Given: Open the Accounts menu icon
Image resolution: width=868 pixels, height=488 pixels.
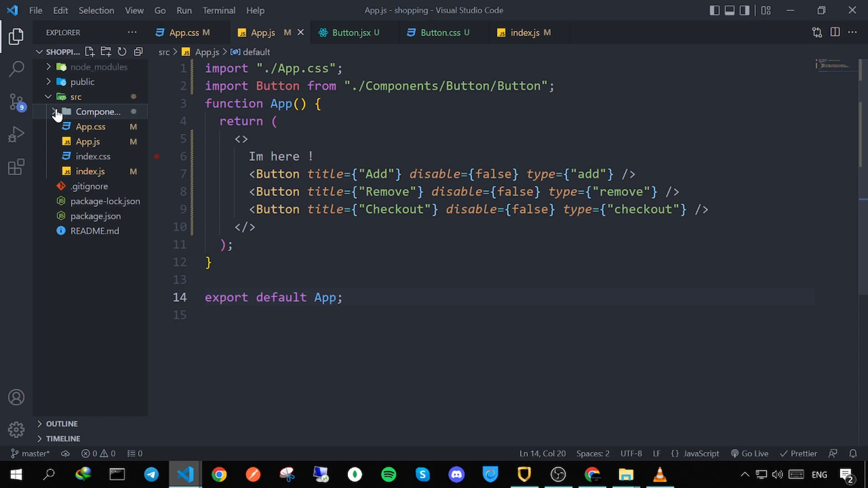Looking at the screenshot, I should tap(16, 397).
